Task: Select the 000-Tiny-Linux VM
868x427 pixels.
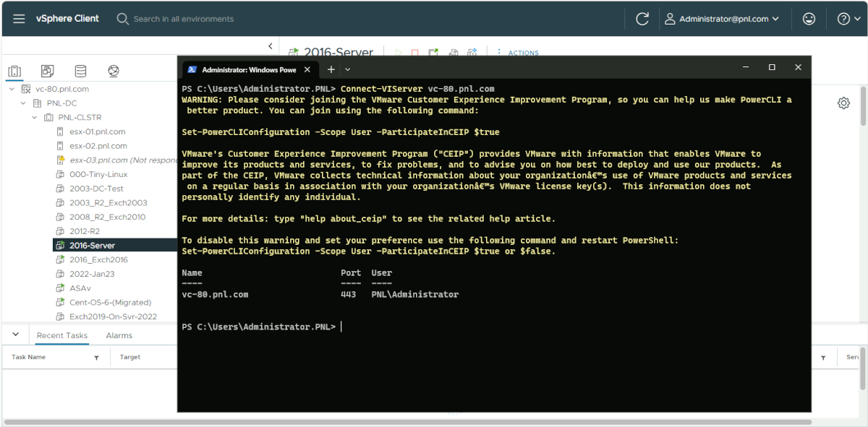Action: (98, 174)
